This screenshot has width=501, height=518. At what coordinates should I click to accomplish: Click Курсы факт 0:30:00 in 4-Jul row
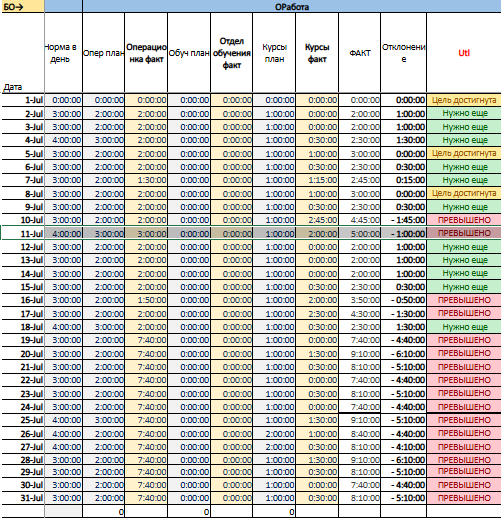pos(317,140)
